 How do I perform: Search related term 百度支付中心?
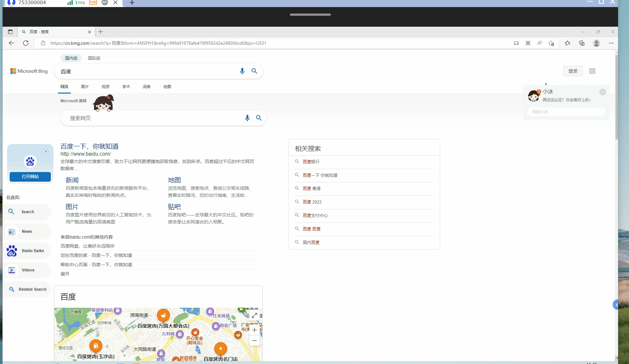[x=315, y=215]
